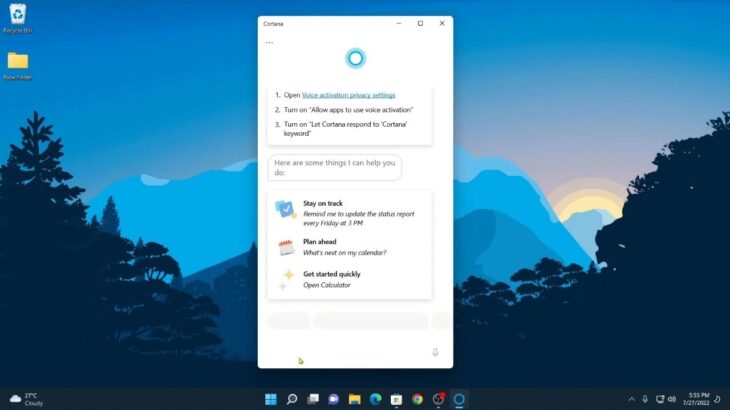Open the Cortana three-dot menu
Screen dimensions: 730x410
coord(269,42)
